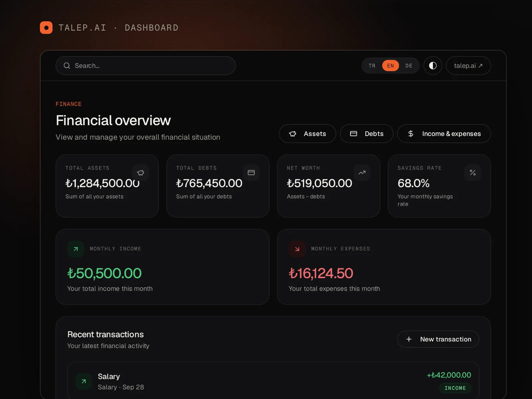
Task: Click dollar icon on Income & expenses button
Action: 411,134
